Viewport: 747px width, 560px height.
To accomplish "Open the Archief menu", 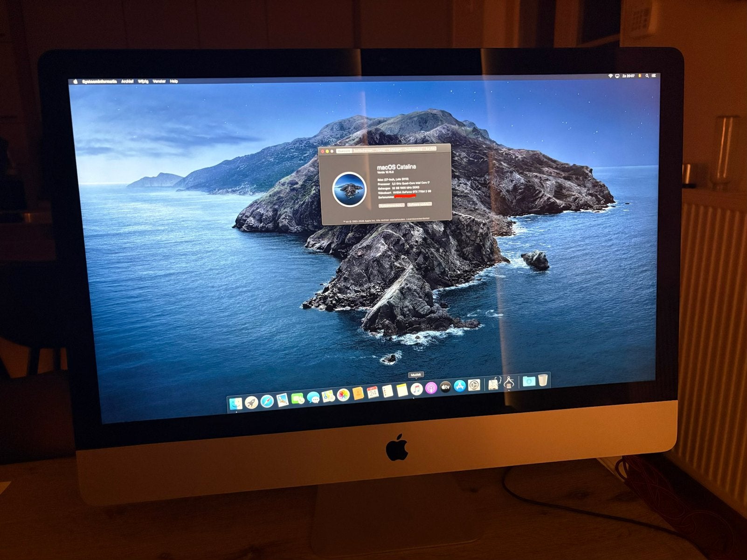I will (127, 82).
